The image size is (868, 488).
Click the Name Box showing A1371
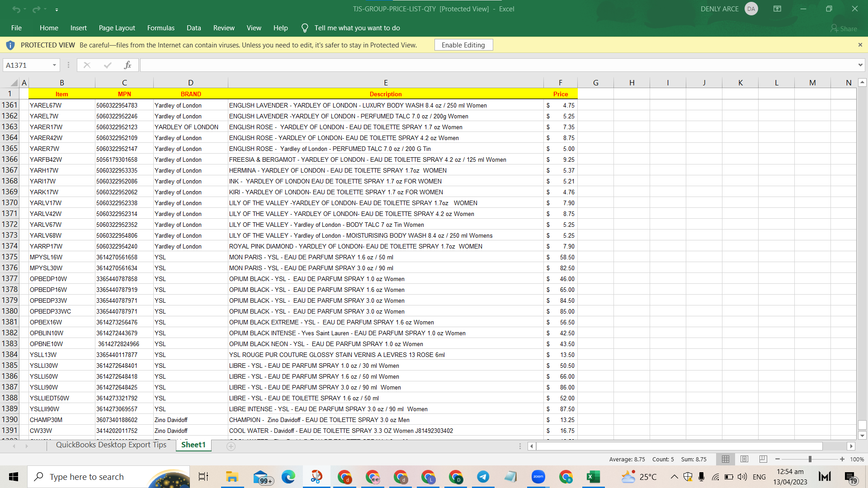click(27, 65)
